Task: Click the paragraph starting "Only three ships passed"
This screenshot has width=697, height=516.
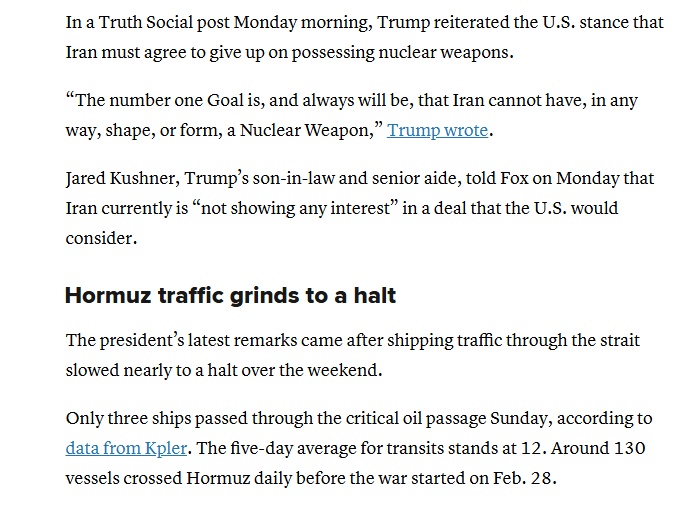Action: tap(359, 448)
